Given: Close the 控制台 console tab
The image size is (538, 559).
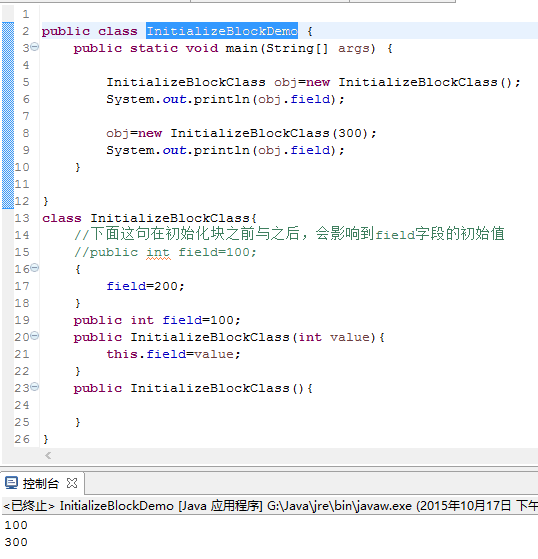Looking at the screenshot, I should click(x=72, y=483).
